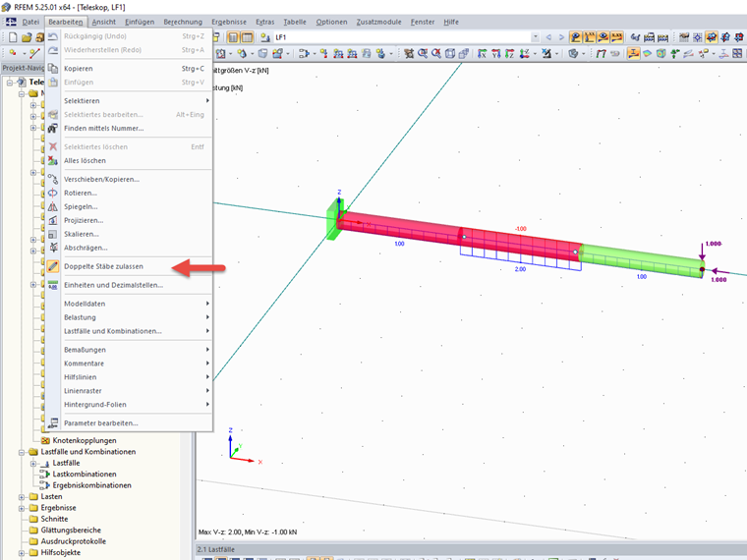This screenshot has height=560, width=747.
Task: Select Knotenkopplungen in the navigator tree
Action: point(85,440)
